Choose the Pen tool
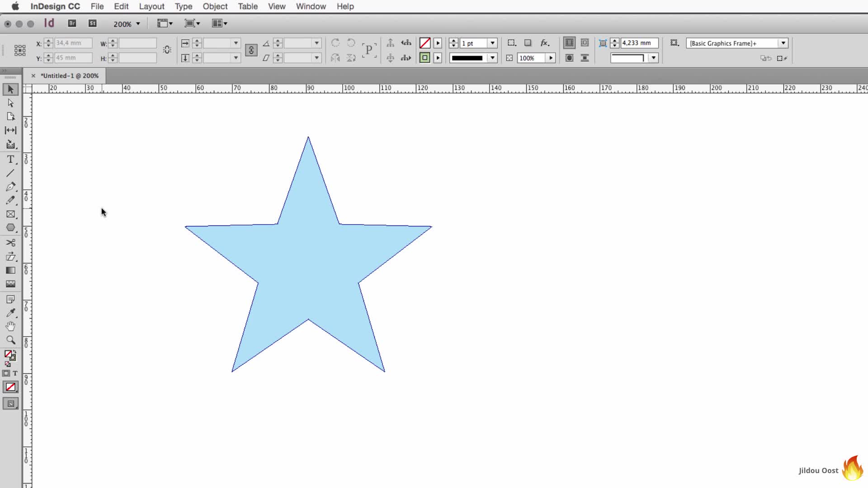This screenshot has height=488, width=868. coord(10,187)
